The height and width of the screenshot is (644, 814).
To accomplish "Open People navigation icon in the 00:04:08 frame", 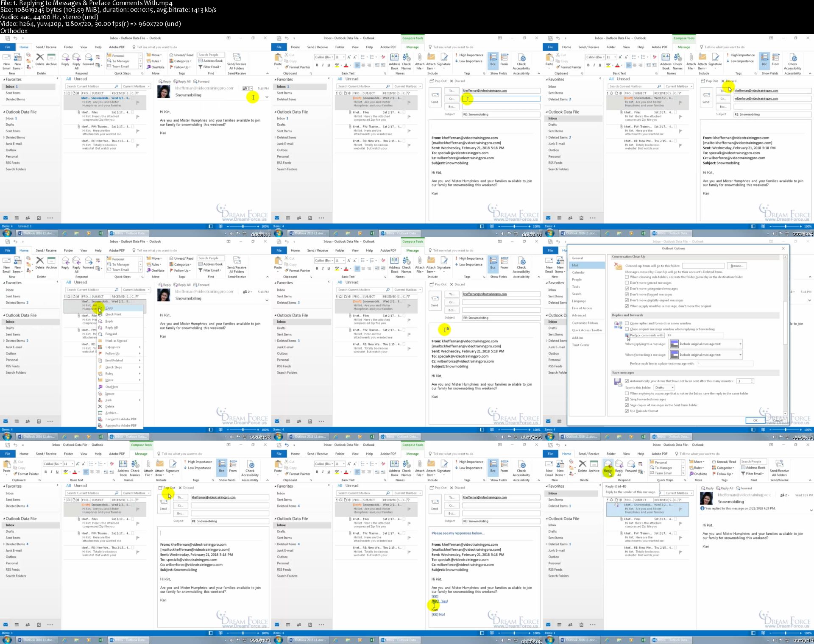I will click(x=28, y=422).
